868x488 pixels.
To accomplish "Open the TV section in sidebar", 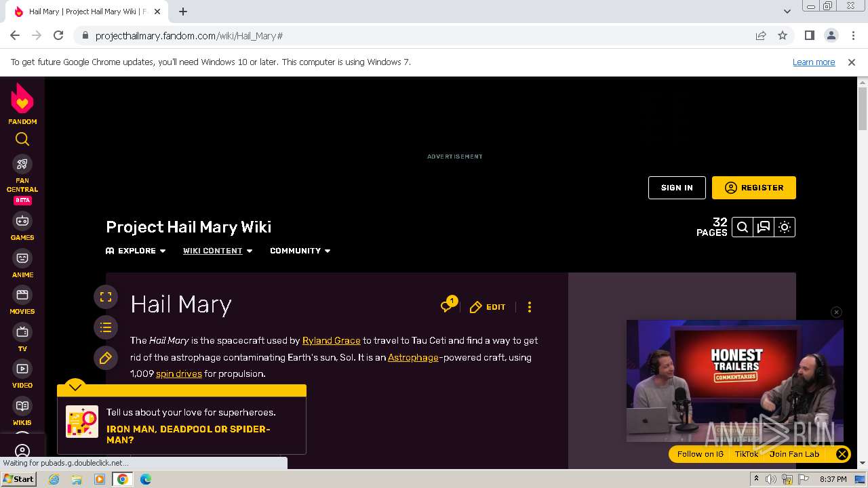I will (x=22, y=338).
